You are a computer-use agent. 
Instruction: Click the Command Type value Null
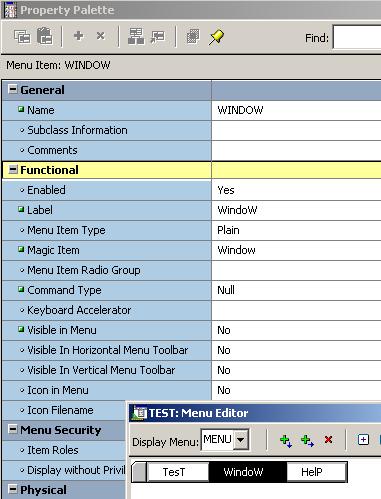226,290
